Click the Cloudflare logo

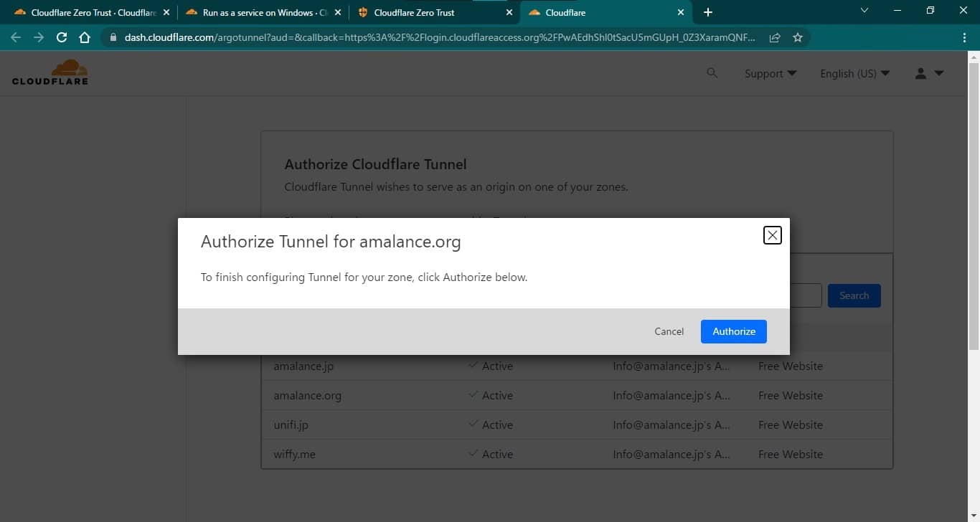click(x=50, y=72)
